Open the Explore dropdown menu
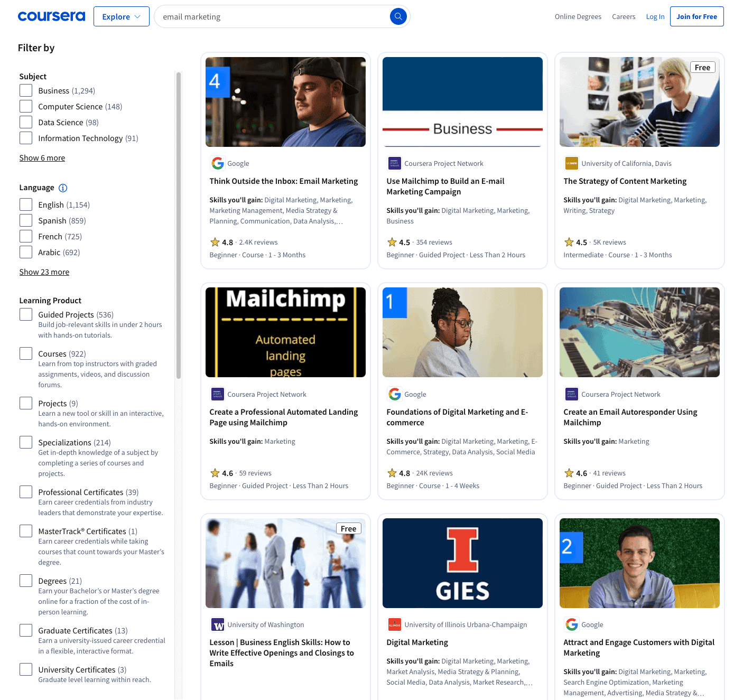 (122, 16)
